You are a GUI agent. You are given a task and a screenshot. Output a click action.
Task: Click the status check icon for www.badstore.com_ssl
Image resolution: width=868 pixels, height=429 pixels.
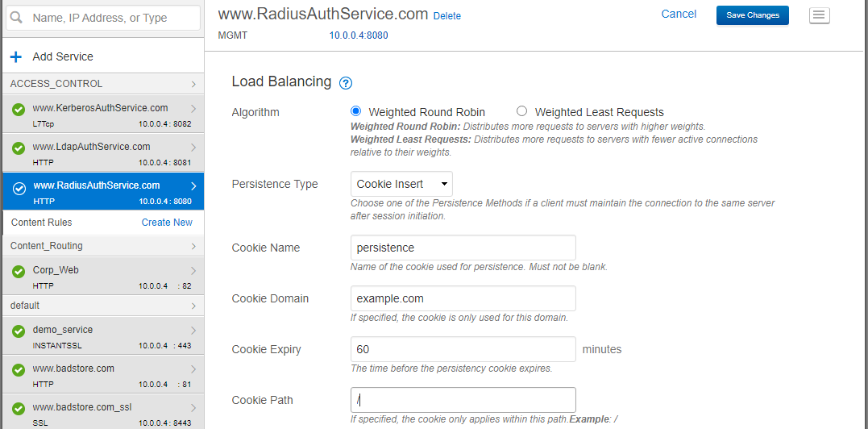click(19, 409)
